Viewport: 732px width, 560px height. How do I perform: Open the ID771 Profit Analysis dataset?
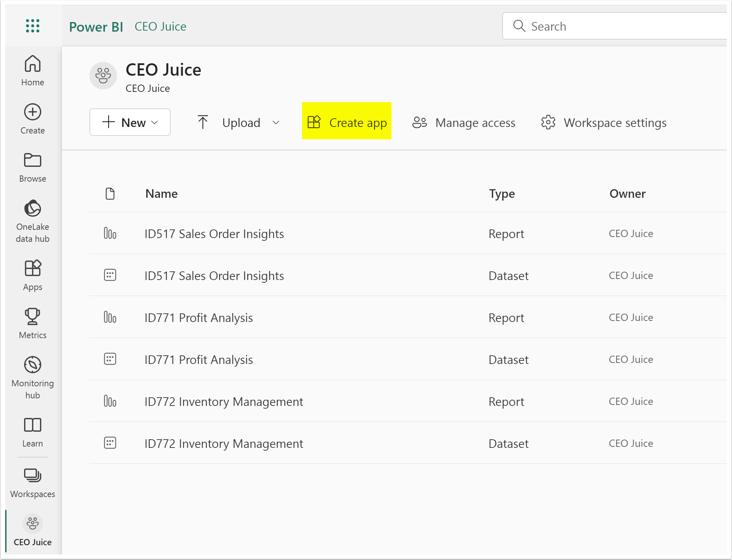point(198,360)
